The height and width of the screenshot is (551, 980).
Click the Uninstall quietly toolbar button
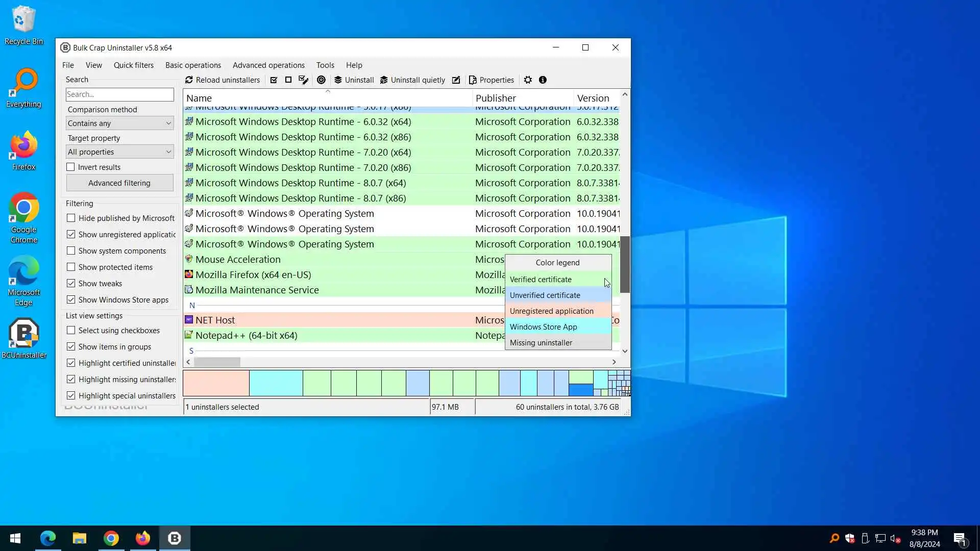click(x=412, y=80)
